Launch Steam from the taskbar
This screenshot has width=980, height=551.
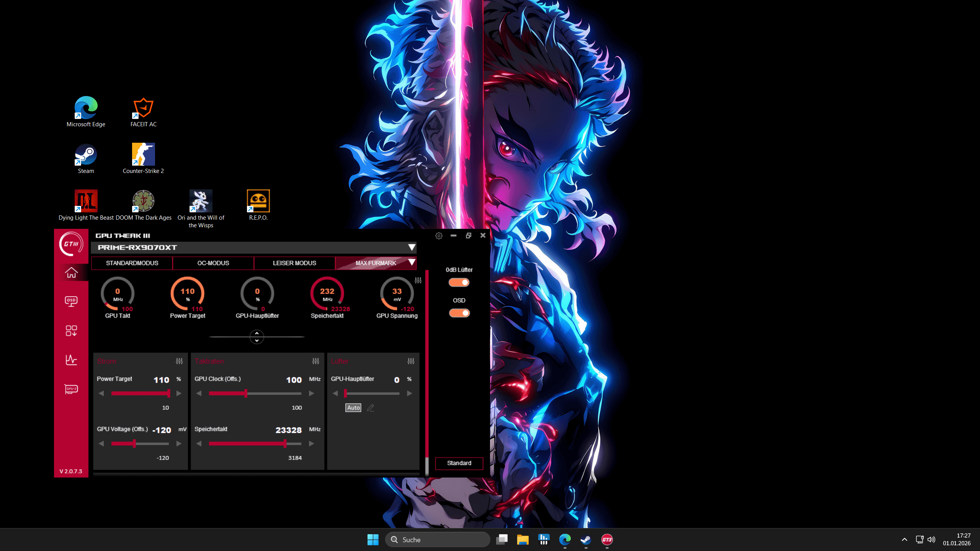tap(586, 540)
